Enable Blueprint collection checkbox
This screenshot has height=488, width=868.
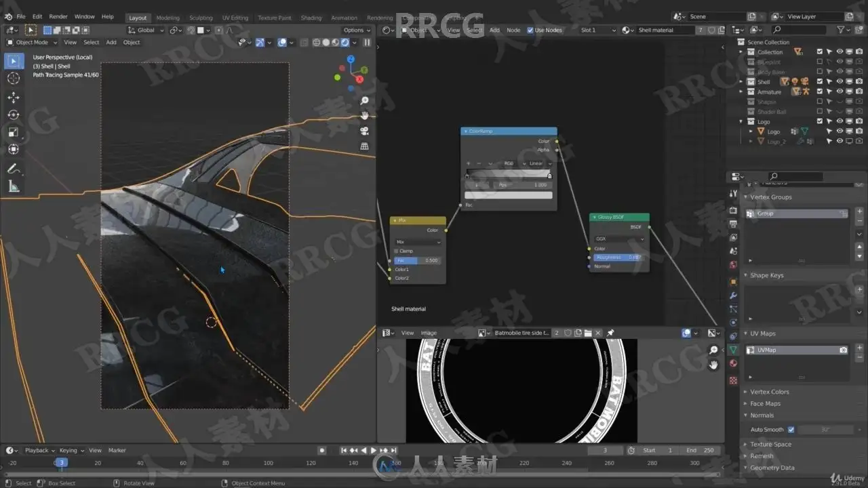click(x=820, y=62)
